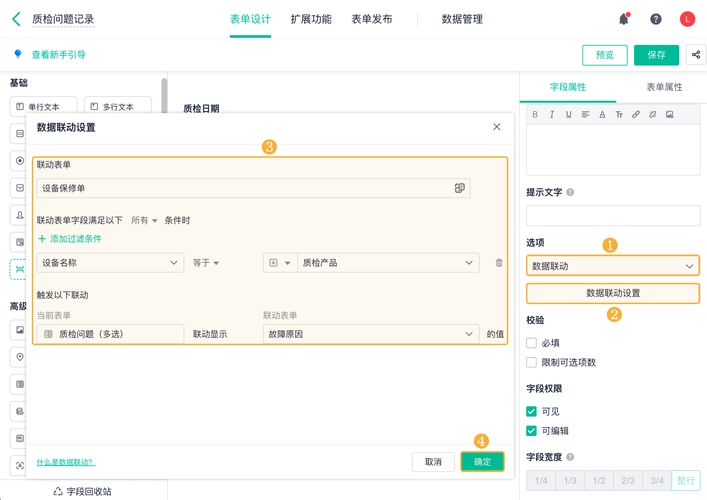Change font size (Tr) in toolbar
This screenshot has height=500, width=707.
(x=619, y=115)
